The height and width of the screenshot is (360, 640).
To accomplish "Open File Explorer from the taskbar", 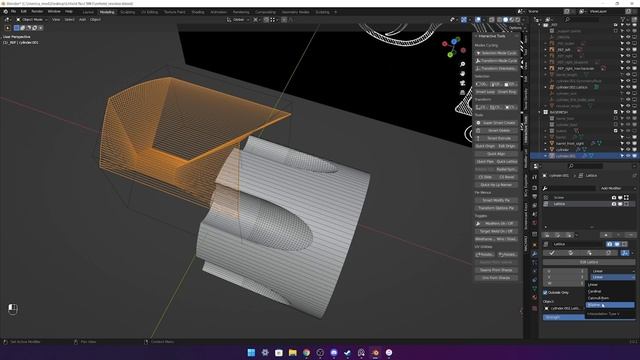I will [x=293, y=353].
